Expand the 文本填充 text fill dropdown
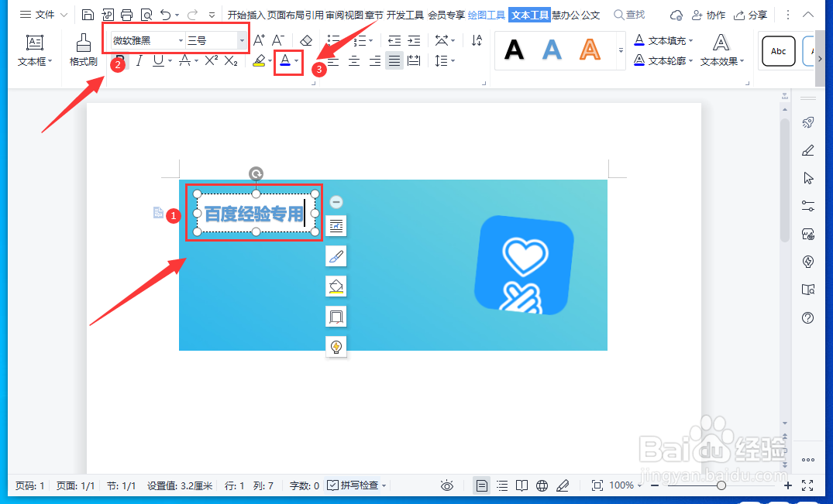 [x=690, y=41]
